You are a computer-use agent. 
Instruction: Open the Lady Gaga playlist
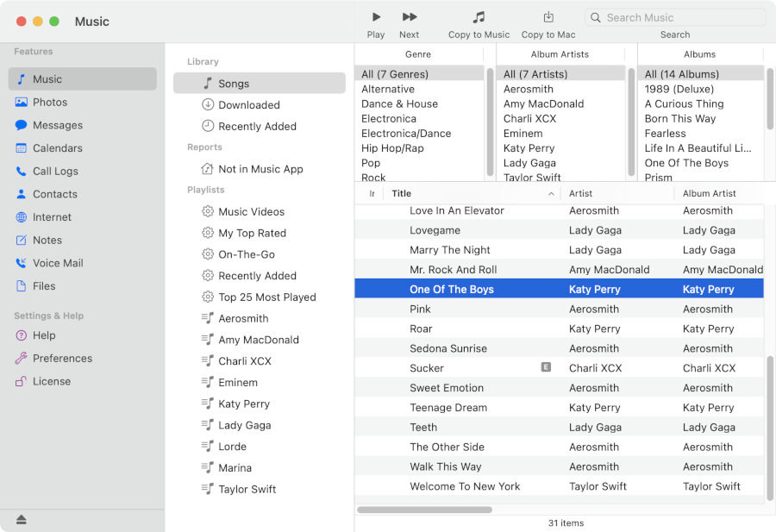[x=260, y=425]
